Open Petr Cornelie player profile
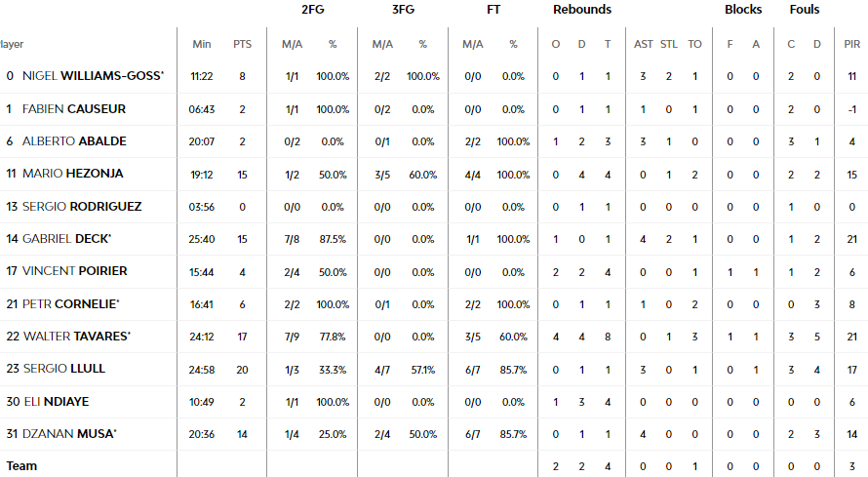Viewport: 868px width, 477px height. click(x=70, y=303)
